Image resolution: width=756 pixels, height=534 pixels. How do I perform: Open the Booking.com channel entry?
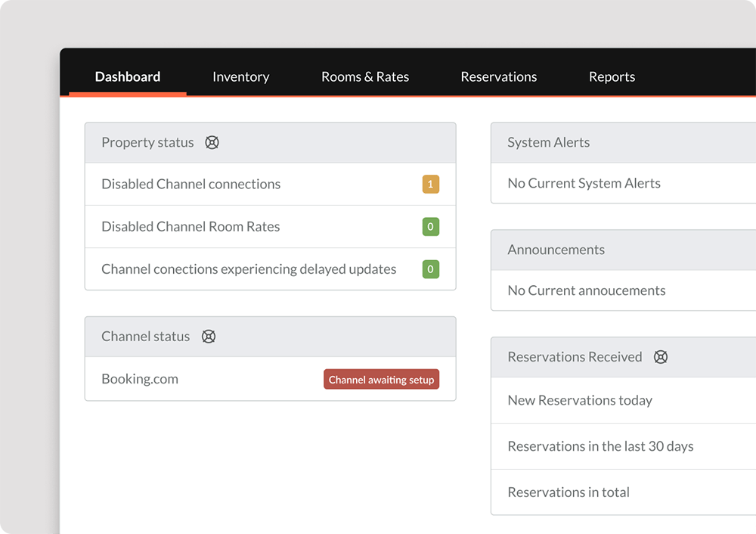140,379
